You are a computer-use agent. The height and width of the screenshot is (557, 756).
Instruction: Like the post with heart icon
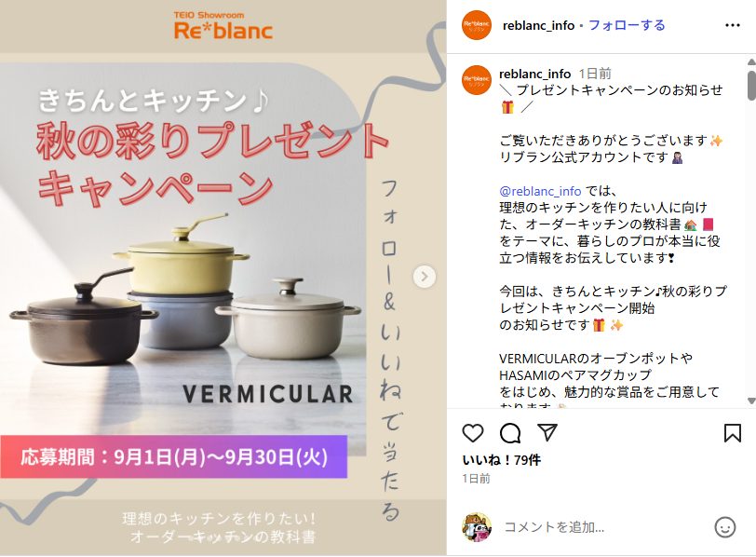tap(473, 433)
